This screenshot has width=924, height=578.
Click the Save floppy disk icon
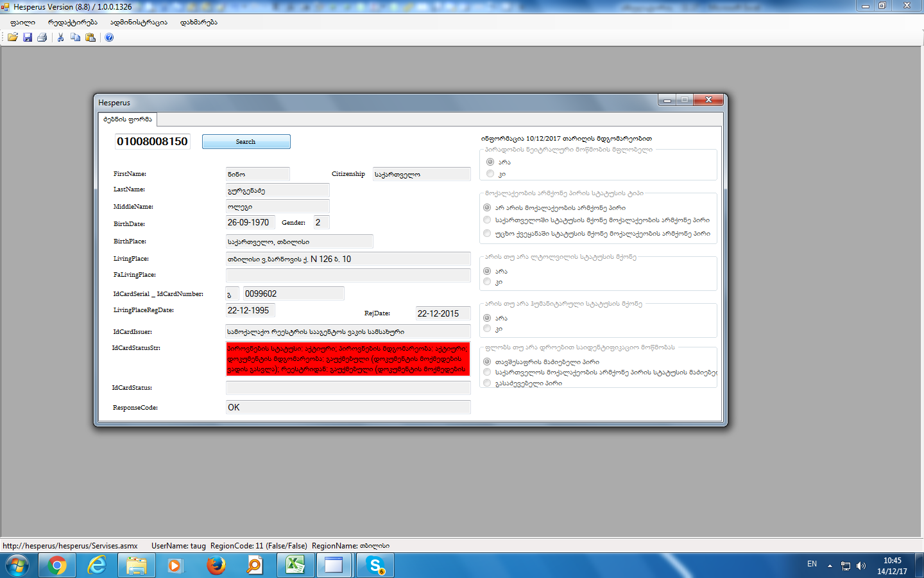tap(28, 37)
